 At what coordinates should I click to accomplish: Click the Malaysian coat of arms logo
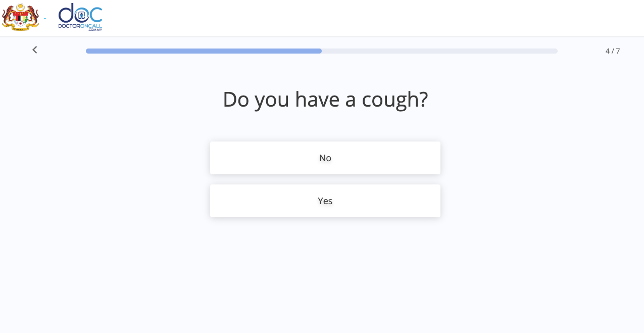click(20, 17)
